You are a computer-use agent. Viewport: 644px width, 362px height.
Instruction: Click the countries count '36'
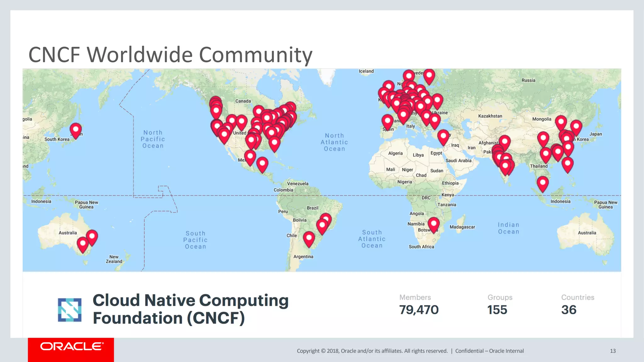(569, 310)
